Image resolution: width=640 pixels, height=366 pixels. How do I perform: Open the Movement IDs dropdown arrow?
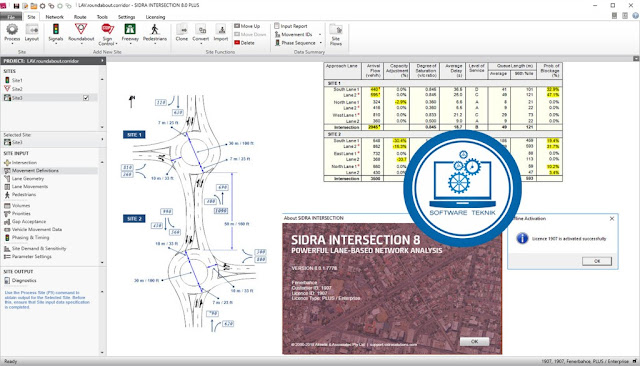click(320, 35)
